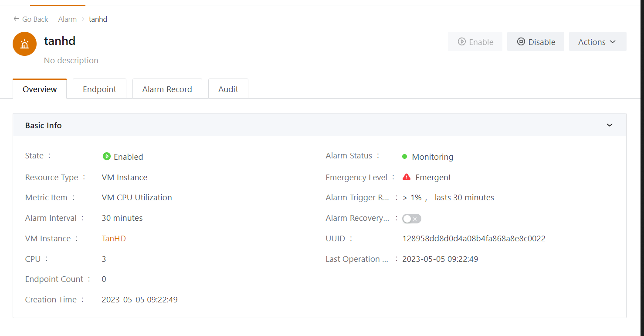This screenshot has width=644, height=336.
Task: Click the red Emergent warning triangle icon
Action: click(406, 177)
